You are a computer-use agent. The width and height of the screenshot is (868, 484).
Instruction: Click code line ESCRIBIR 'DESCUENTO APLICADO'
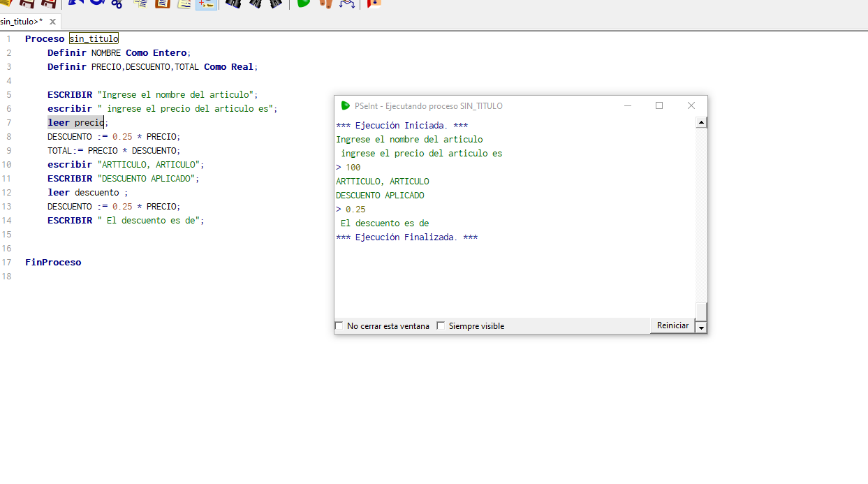(124, 179)
